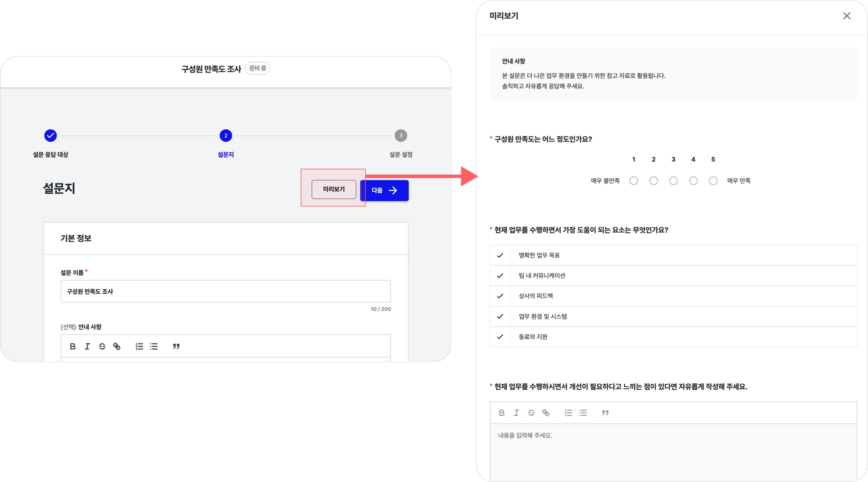Screen dimensions: 868x482
Task: Click Bold icon in left editor toolbar
Action: pyautogui.click(x=72, y=346)
